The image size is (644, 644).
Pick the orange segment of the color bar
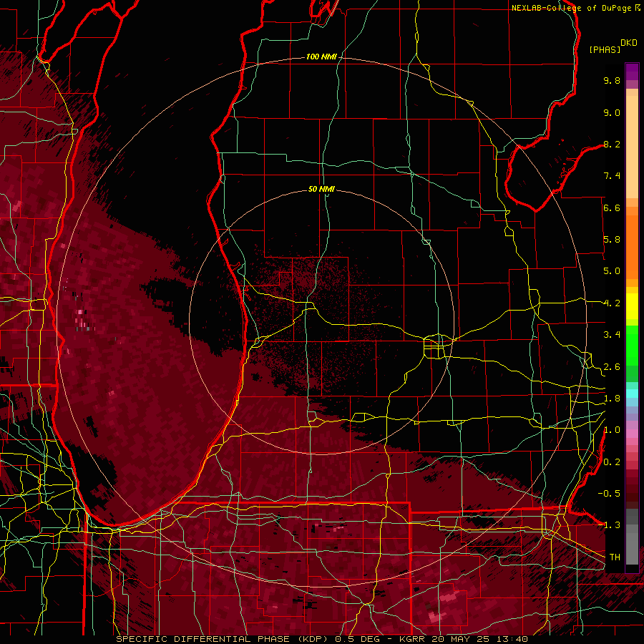(x=632, y=246)
